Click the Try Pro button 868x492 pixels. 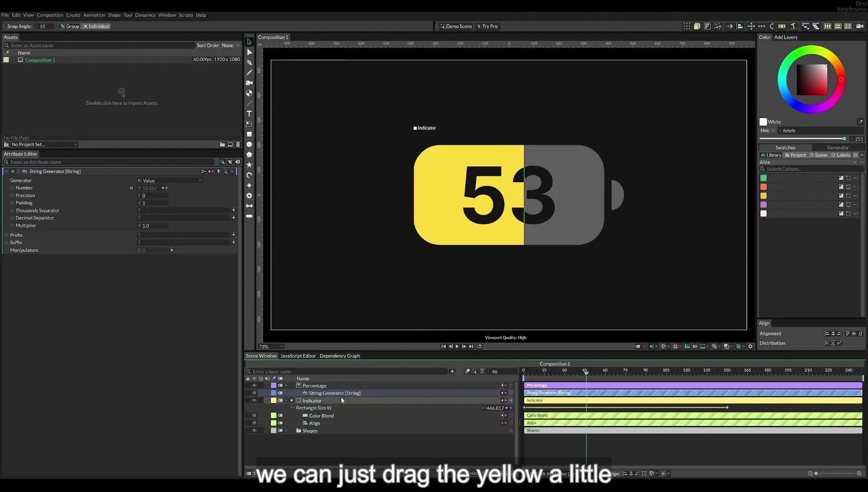pos(488,26)
